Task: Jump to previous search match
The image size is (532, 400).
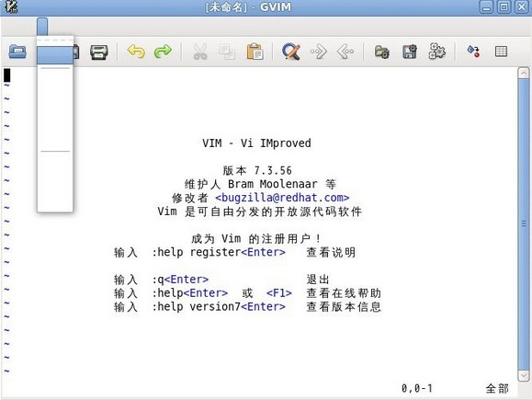Action: [345, 51]
